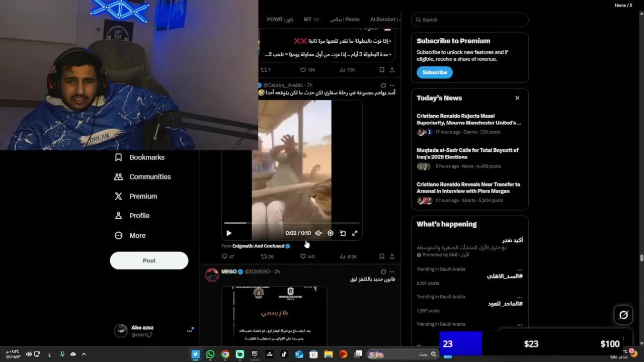Click the Subscribe button
The width and height of the screenshot is (644, 362).
pyautogui.click(x=435, y=72)
